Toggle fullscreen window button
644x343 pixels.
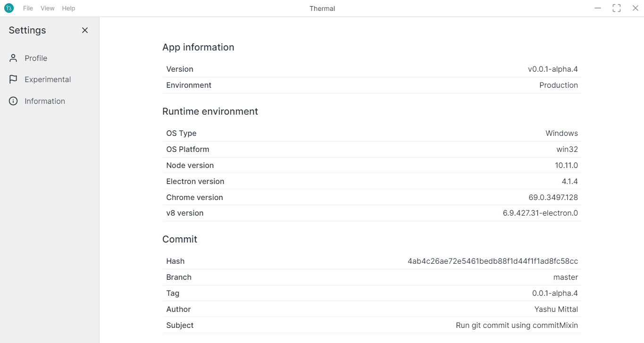[x=616, y=8]
